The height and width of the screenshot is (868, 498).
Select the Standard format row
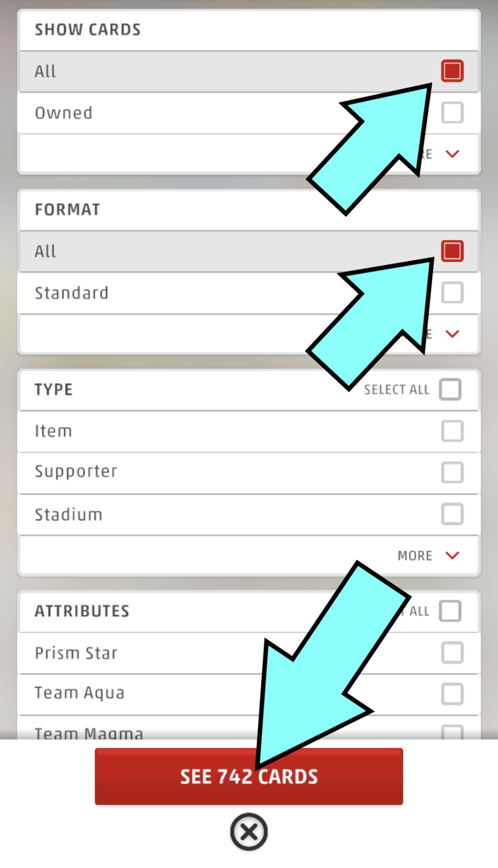coord(72,293)
